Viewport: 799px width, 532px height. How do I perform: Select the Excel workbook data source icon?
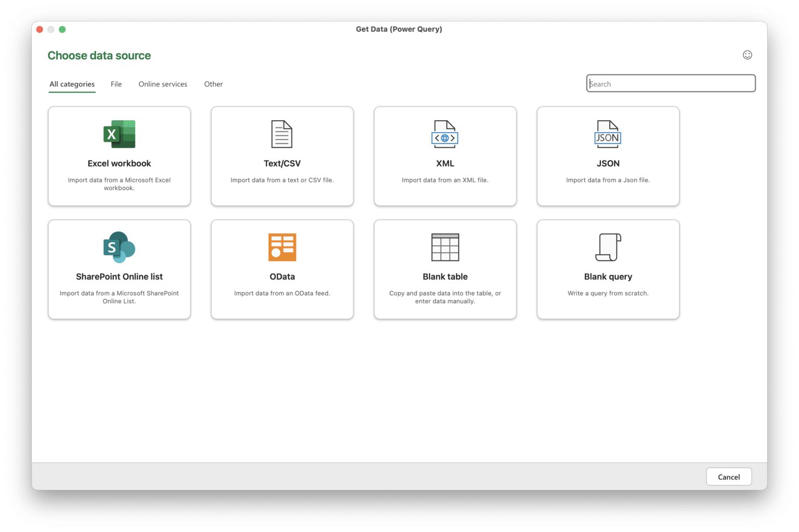point(119,134)
